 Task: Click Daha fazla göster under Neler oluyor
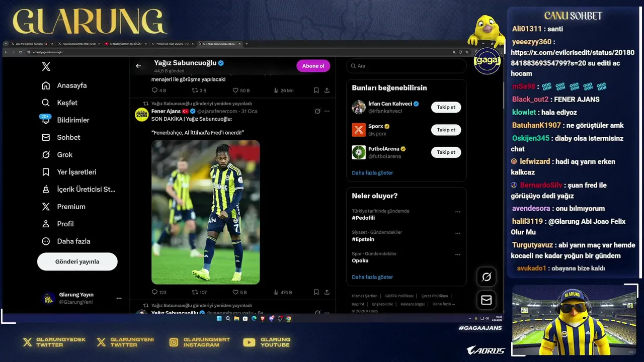(x=372, y=277)
